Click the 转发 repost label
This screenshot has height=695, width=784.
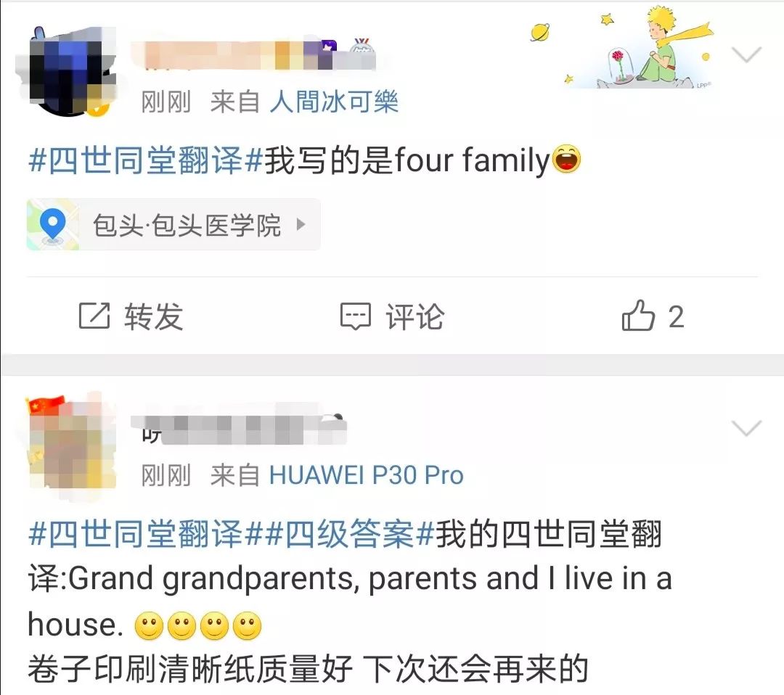(x=153, y=316)
